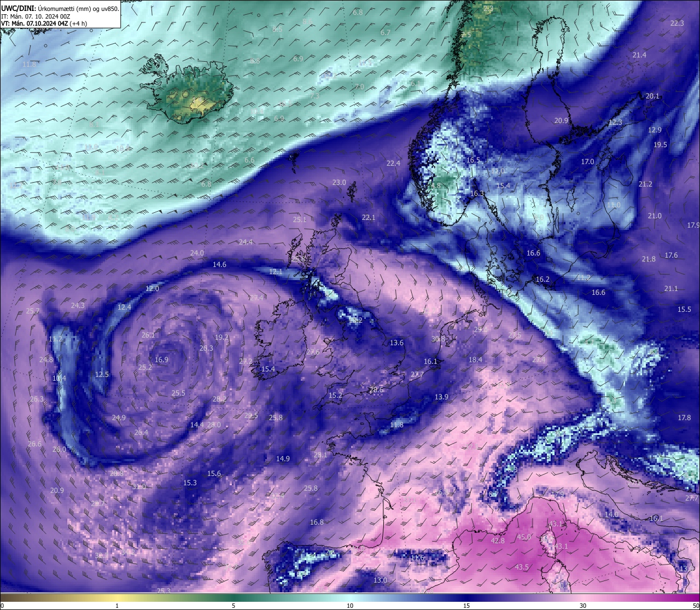Screen dimensions: 700x610
Task: Click the 'VT: Mán. 07.10.2024 04Z' line
Action: pos(44,24)
